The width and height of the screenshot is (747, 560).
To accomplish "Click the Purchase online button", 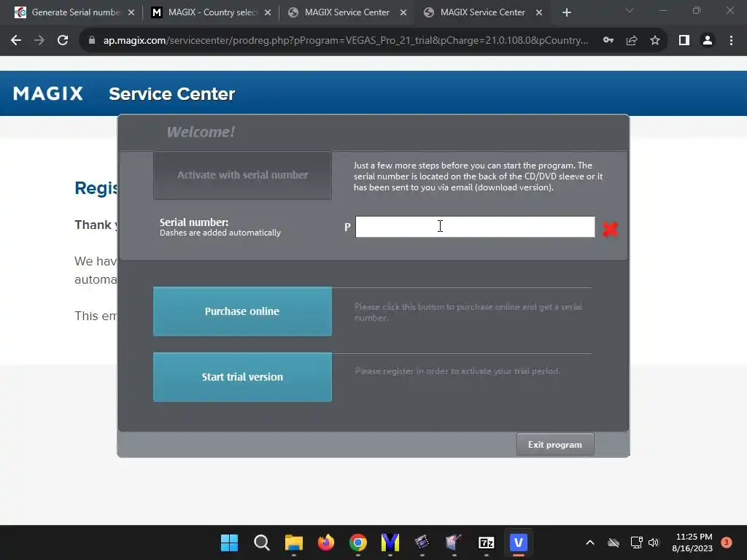I will [242, 311].
